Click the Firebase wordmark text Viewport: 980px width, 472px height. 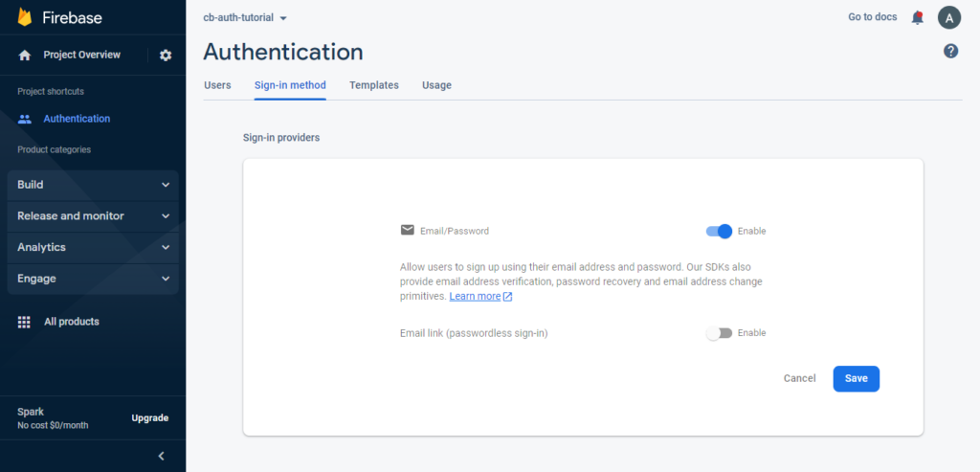(x=72, y=18)
